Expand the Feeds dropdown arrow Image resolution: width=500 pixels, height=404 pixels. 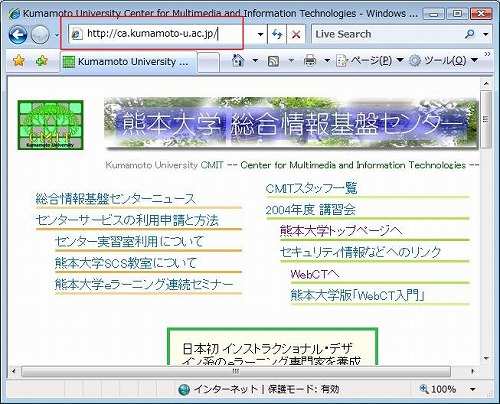(x=291, y=61)
